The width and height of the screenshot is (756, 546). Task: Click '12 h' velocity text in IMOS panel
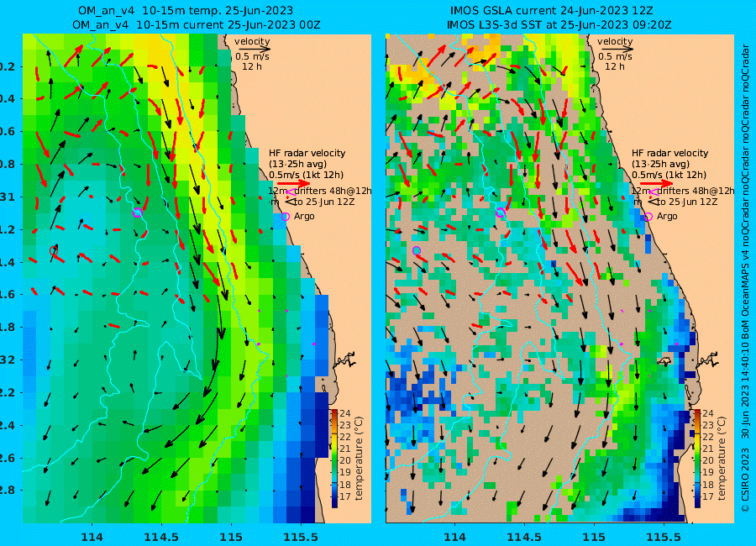click(615, 66)
